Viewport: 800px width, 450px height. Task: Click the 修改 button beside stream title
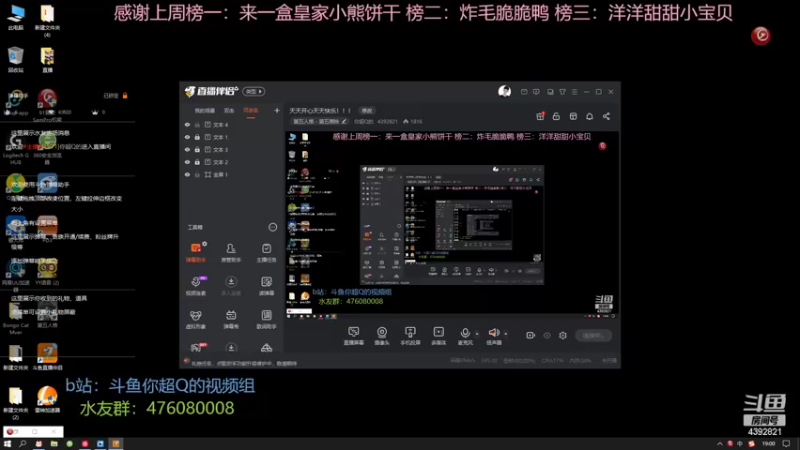tap(367, 111)
